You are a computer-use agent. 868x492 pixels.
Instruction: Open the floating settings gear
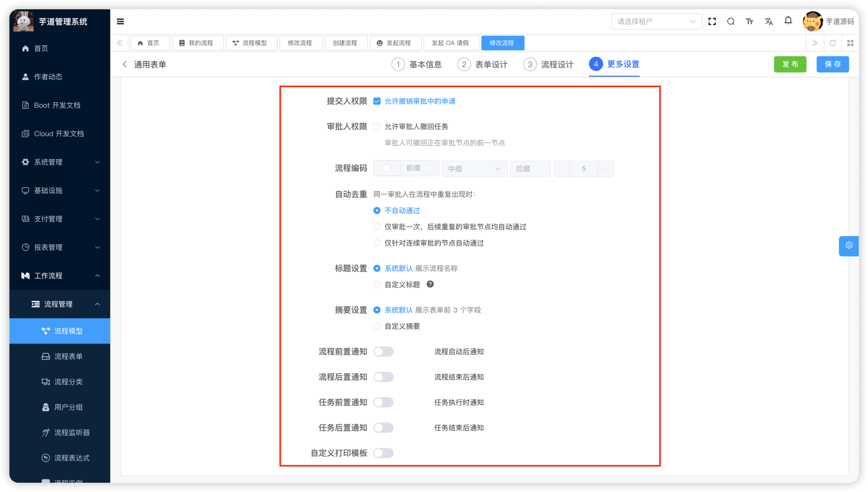[x=848, y=246]
